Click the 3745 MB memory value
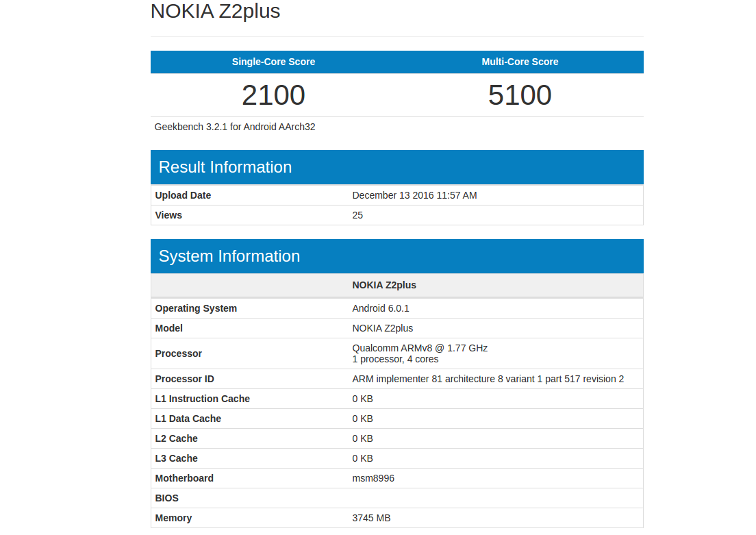This screenshot has height=535, width=756. click(371, 518)
